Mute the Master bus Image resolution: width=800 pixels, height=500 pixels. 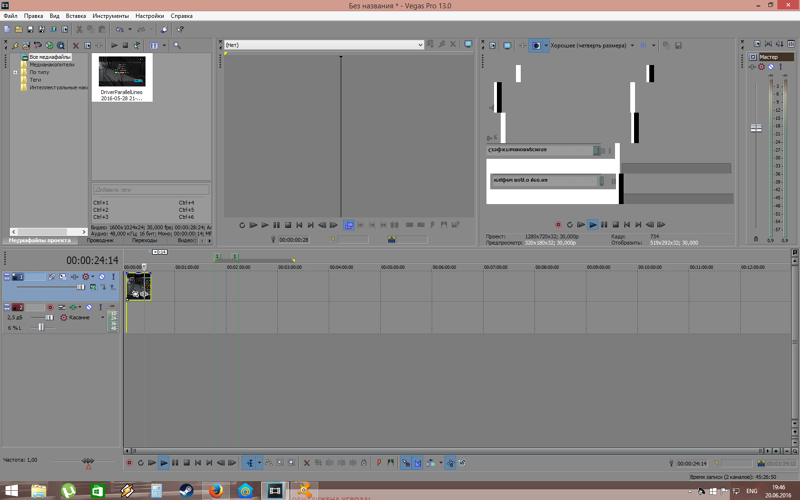tap(771, 67)
